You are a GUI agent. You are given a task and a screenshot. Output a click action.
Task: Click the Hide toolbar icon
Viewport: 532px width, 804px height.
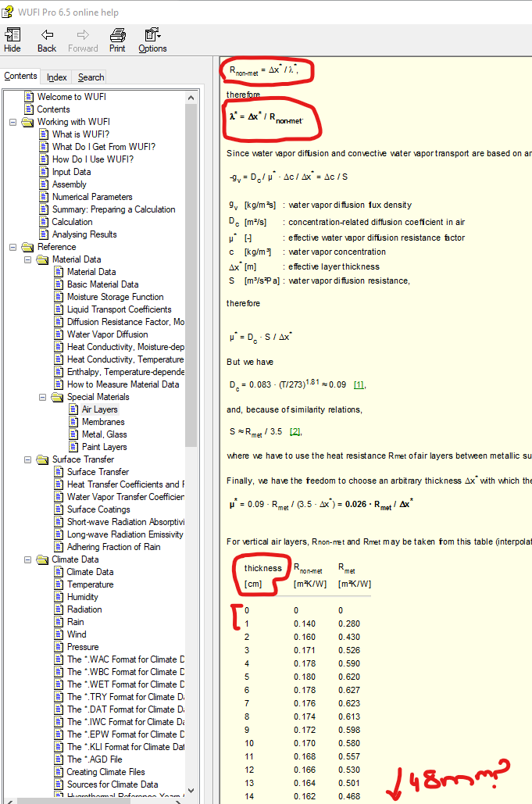[x=12, y=35]
